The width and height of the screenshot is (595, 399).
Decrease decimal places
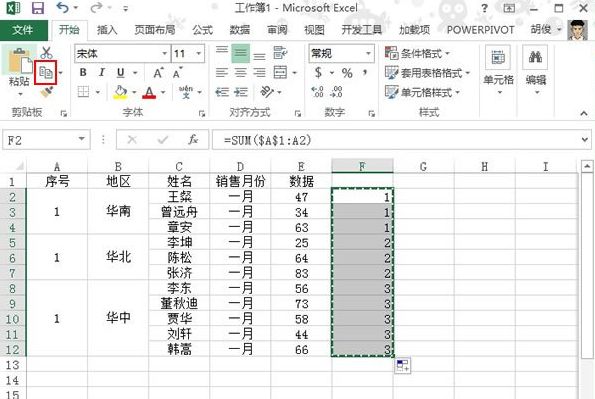click(x=336, y=91)
